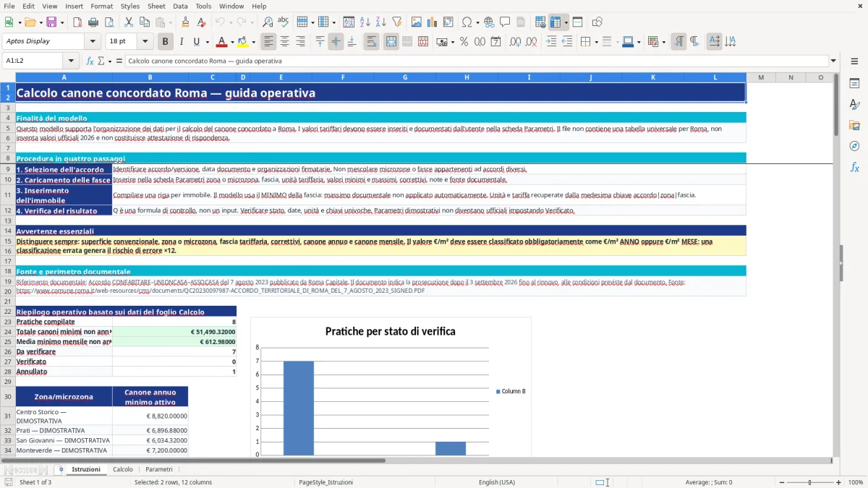This screenshot has height=488, width=868.
Task: Toggle bold formatting
Action: coord(166,42)
